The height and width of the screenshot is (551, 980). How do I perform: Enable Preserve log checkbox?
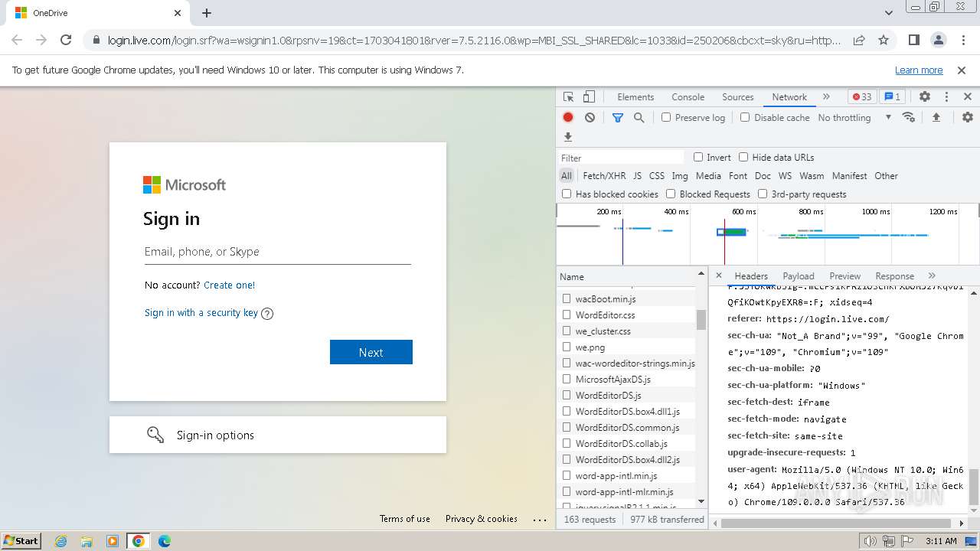pyautogui.click(x=666, y=117)
